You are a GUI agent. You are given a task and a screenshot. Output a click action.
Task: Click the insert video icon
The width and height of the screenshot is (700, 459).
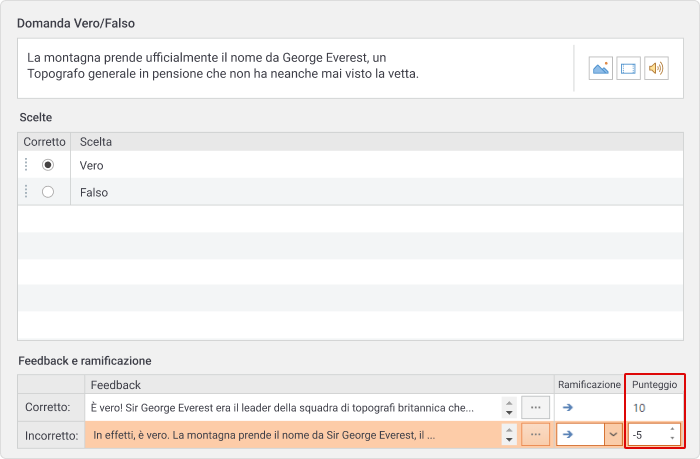(628, 68)
